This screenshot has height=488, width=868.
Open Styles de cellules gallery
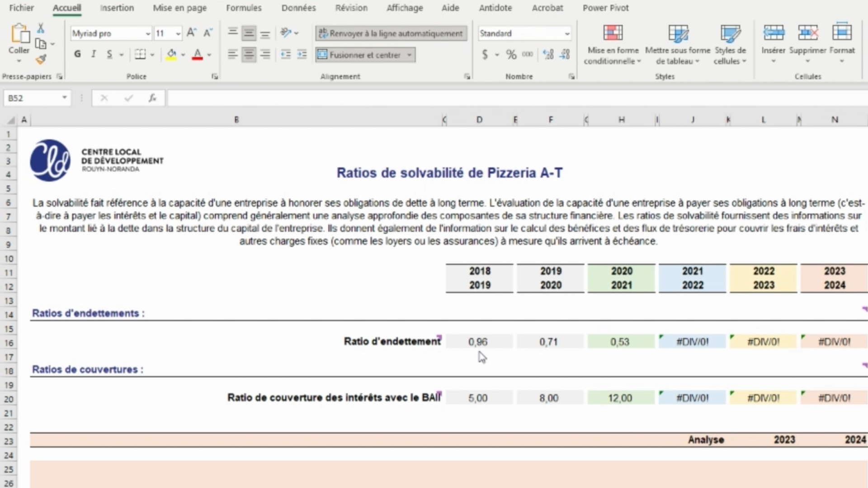pyautogui.click(x=730, y=44)
